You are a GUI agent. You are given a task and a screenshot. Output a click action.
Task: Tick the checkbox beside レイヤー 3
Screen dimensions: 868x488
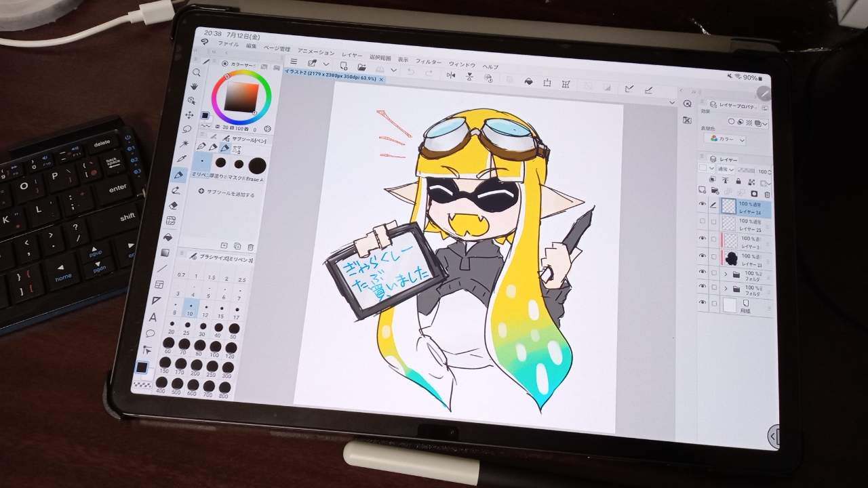coord(713,238)
